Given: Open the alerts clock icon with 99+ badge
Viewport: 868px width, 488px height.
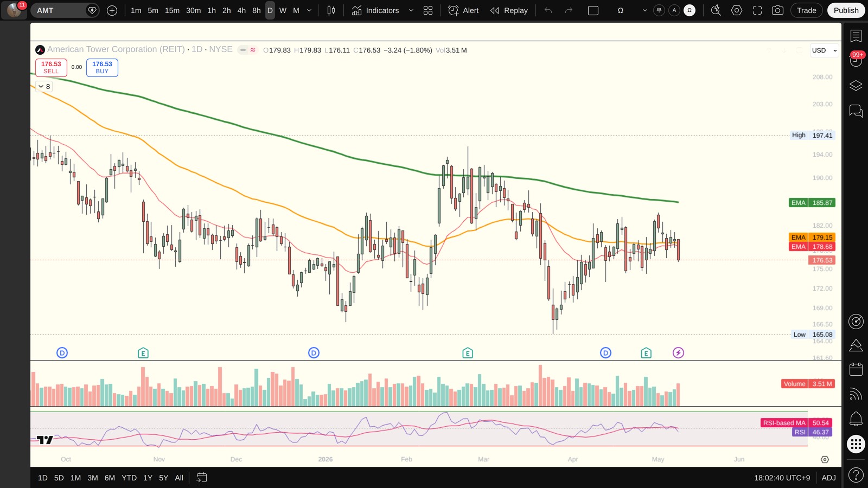Looking at the screenshot, I should [x=856, y=60].
